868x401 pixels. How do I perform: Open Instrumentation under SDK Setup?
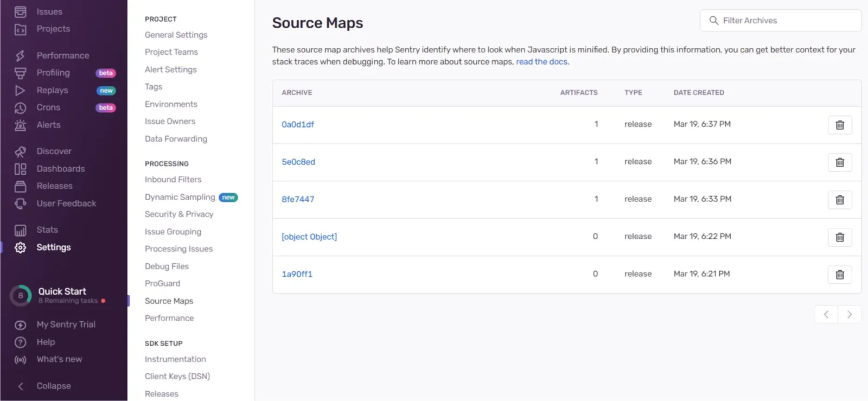(175, 359)
